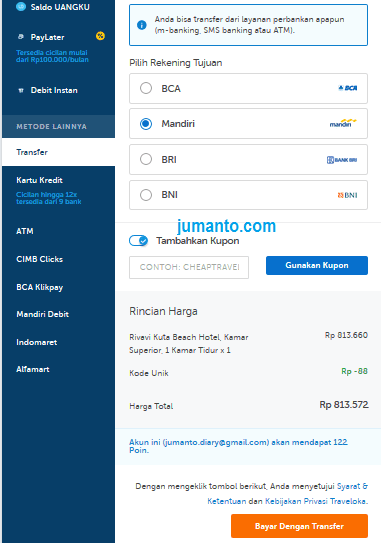
Task: Click the BNI bank logo
Action: click(x=347, y=195)
